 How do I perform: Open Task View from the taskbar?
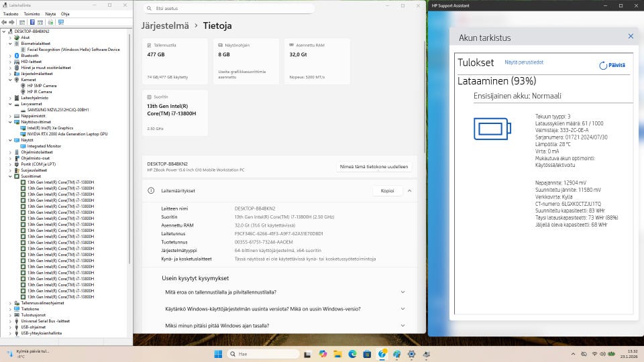click(x=307, y=354)
